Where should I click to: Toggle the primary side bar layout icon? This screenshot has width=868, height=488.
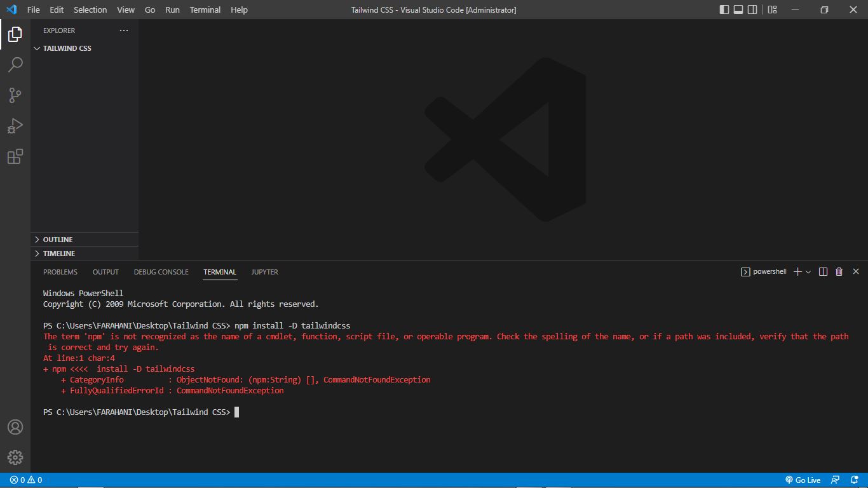[x=724, y=10]
